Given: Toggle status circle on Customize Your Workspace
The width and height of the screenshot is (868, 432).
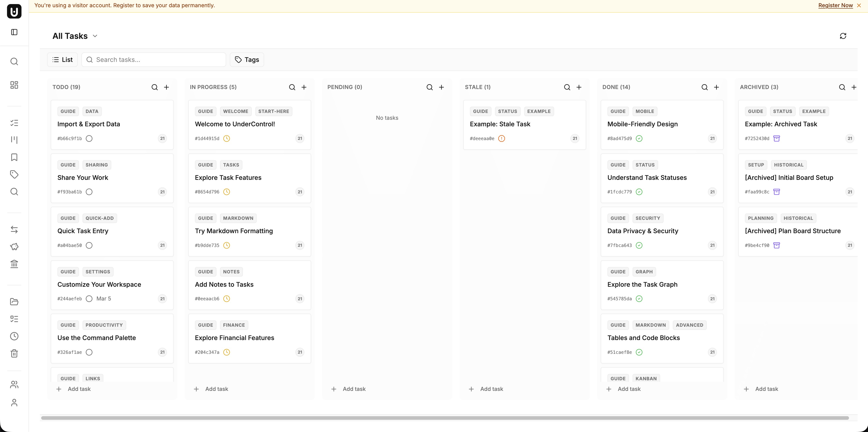Looking at the screenshot, I should coord(89,299).
